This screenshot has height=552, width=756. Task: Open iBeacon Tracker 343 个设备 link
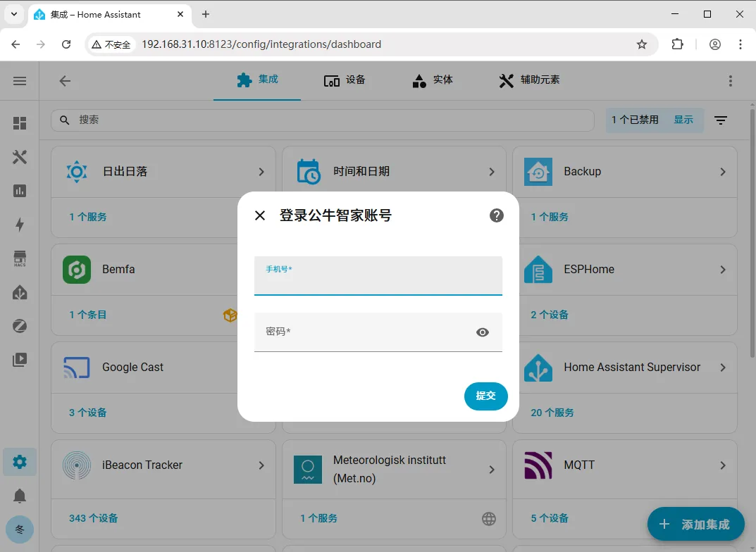[x=93, y=518]
